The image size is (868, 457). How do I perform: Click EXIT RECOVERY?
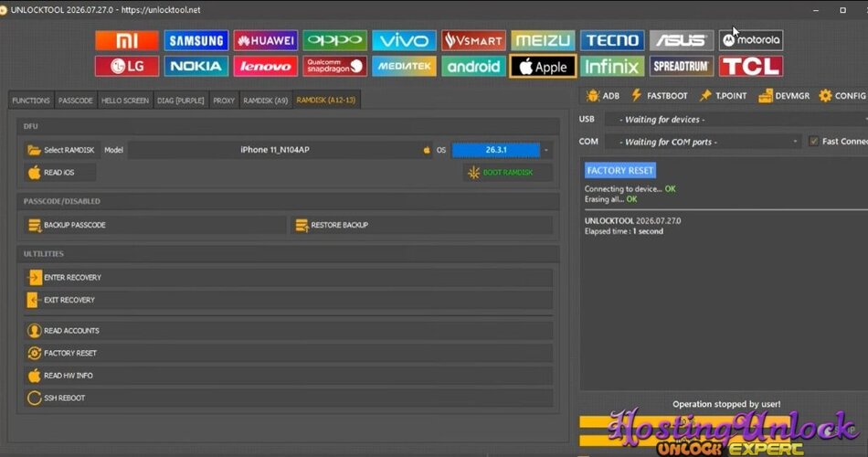pos(289,300)
